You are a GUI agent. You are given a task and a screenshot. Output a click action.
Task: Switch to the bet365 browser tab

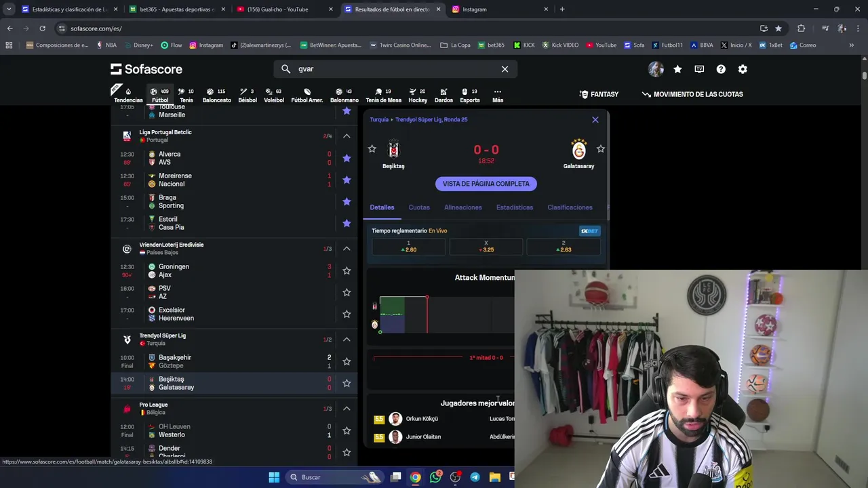click(178, 9)
